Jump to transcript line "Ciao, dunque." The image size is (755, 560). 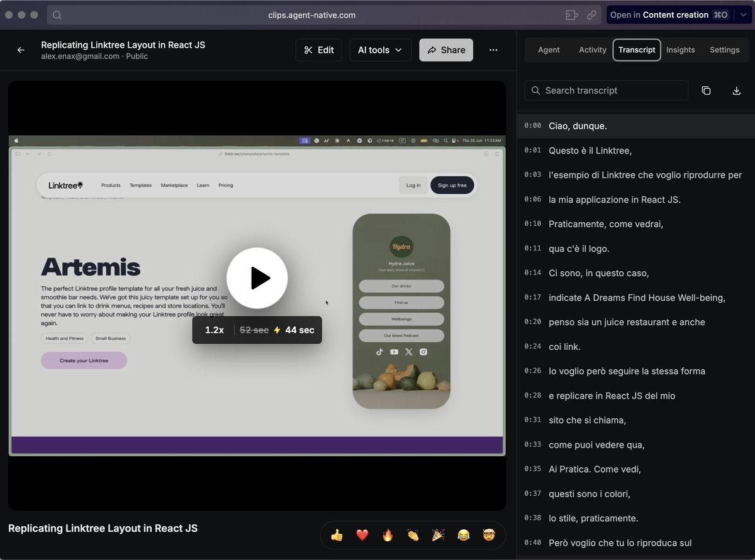(635, 126)
